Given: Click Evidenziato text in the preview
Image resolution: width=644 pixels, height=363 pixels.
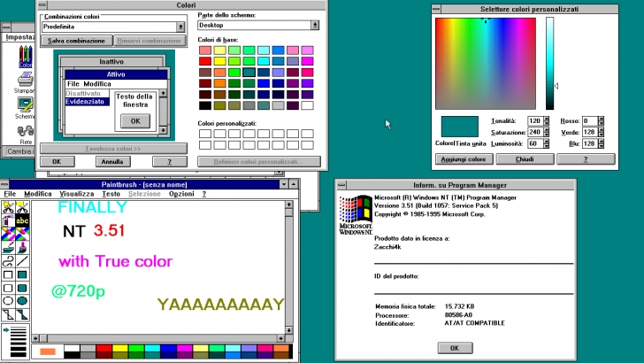Looking at the screenshot, I should (85, 102).
